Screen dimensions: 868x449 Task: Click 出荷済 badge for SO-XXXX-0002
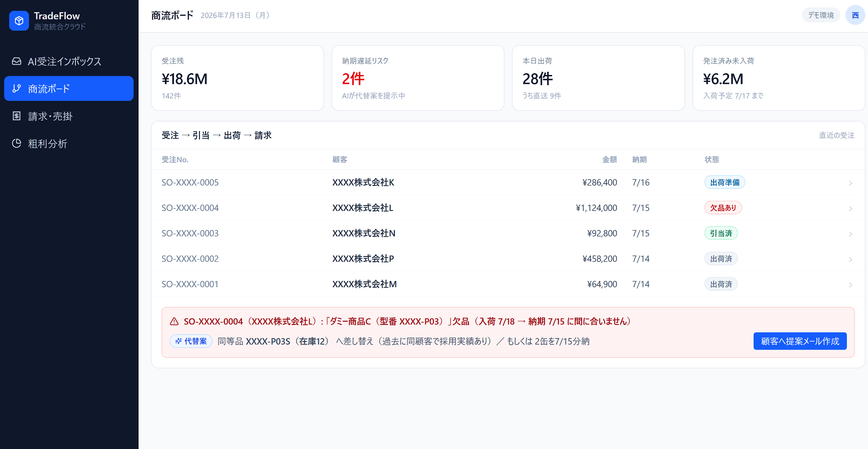pos(721,259)
